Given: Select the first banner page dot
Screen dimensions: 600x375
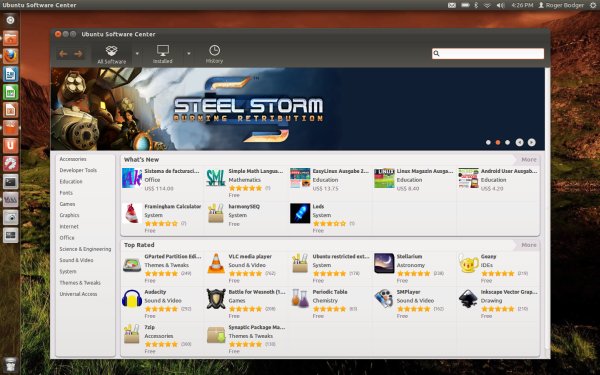Looking at the screenshot, I should coord(488,142).
